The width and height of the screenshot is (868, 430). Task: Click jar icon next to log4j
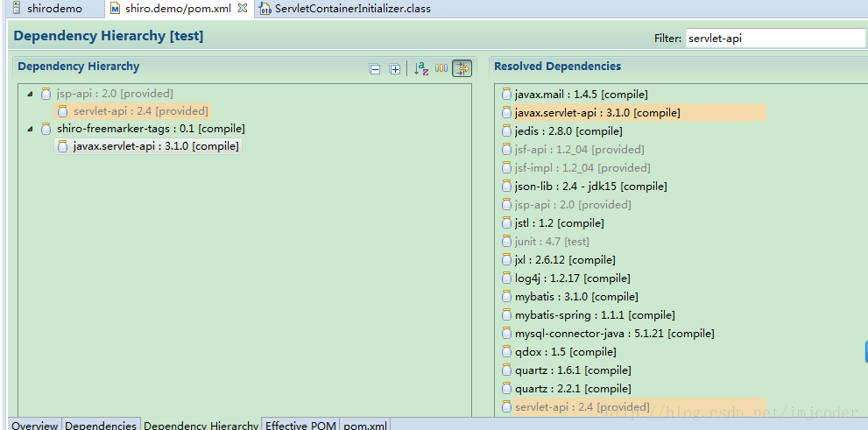pyautogui.click(x=506, y=278)
